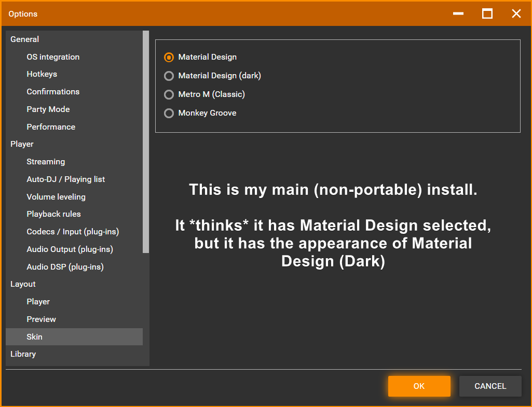Screen dimensions: 532x407
Task: Open the Hotkeys settings page
Action: pos(42,74)
